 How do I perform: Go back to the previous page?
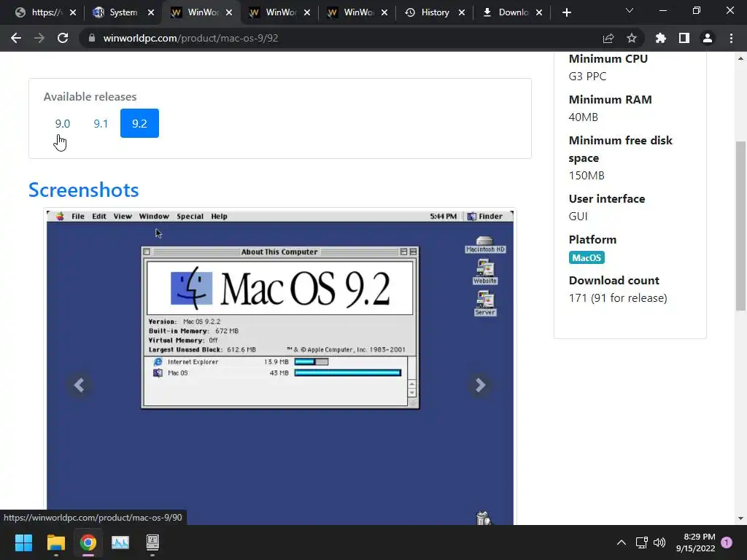click(16, 38)
